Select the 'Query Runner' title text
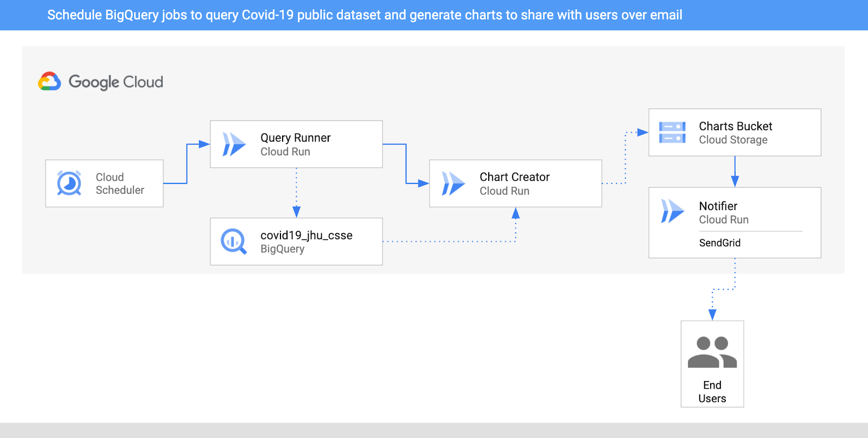This screenshot has height=438, width=868. [296, 138]
